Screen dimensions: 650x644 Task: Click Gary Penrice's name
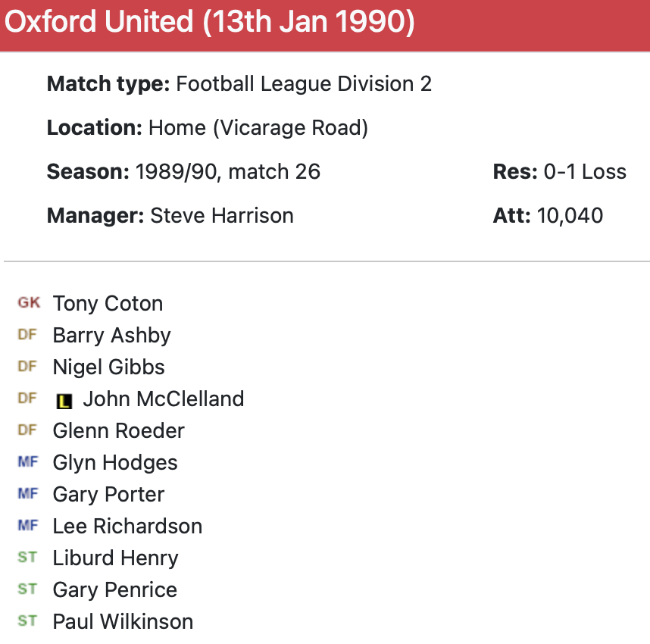114,590
